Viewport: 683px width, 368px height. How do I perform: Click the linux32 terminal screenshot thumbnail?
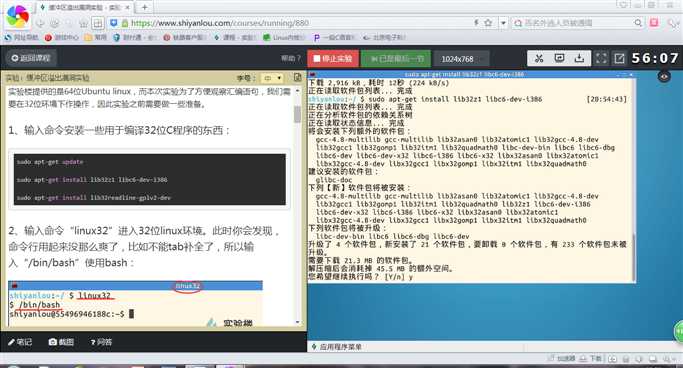pyautogui.click(x=135, y=304)
